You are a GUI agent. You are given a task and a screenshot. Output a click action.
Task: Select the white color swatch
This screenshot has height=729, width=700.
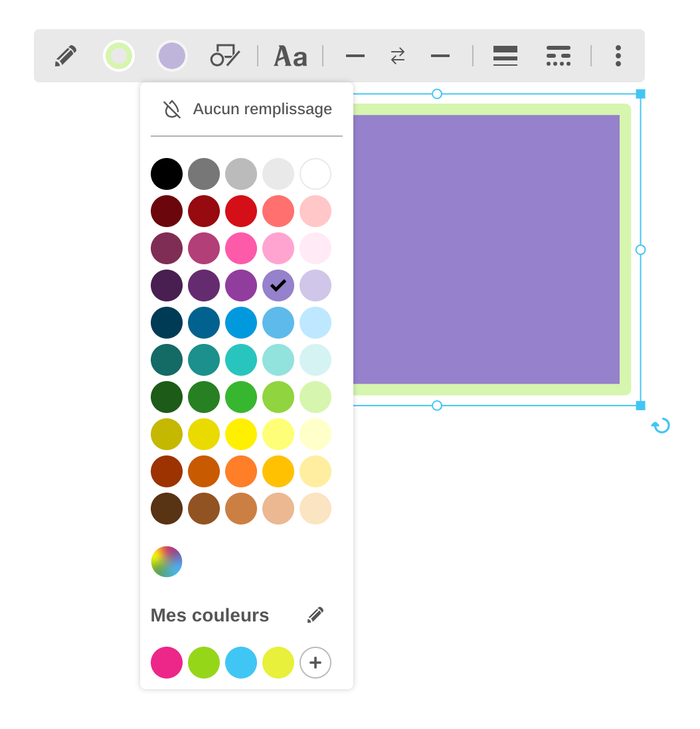pos(315,174)
